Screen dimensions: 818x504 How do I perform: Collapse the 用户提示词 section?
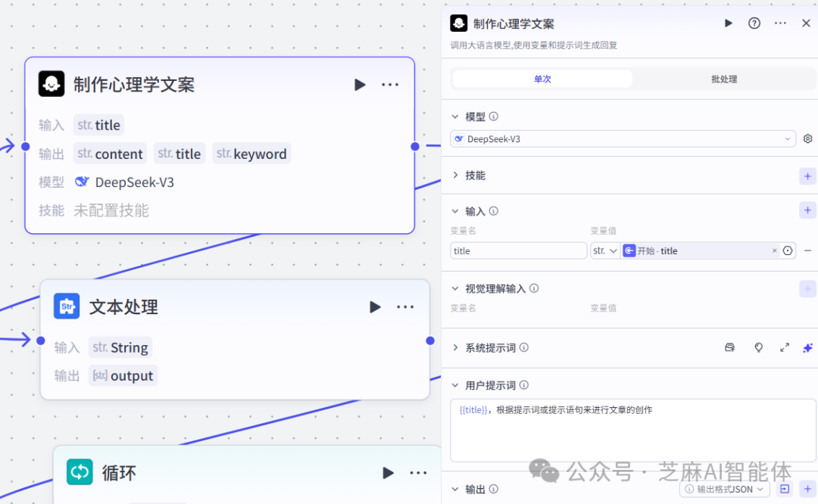click(455, 385)
